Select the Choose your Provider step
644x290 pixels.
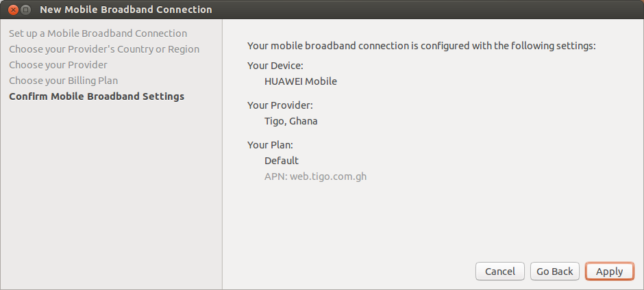tap(58, 65)
